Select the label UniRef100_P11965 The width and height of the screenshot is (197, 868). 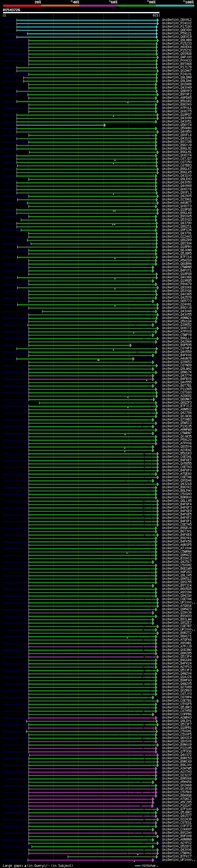pyautogui.click(x=177, y=389)
